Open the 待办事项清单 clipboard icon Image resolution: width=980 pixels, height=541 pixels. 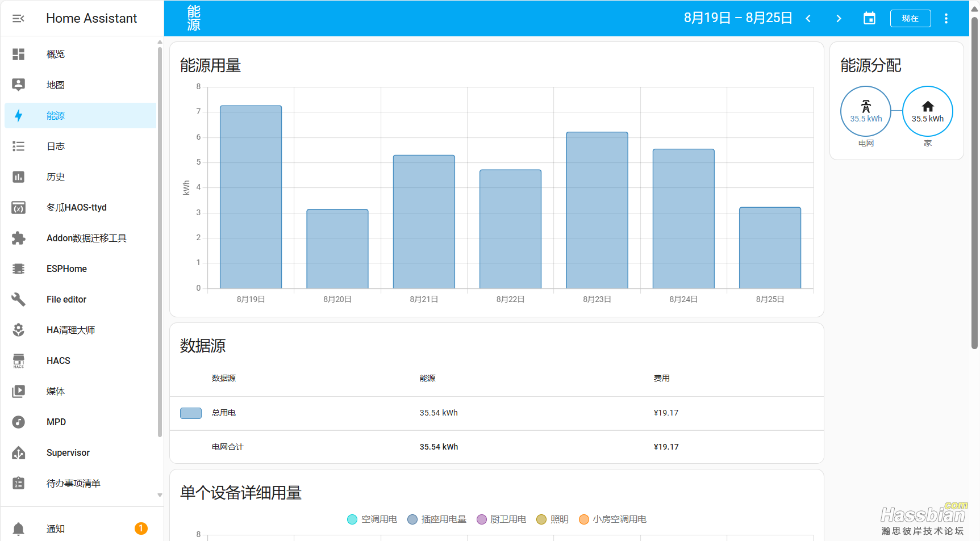click(x=19, y=483)
